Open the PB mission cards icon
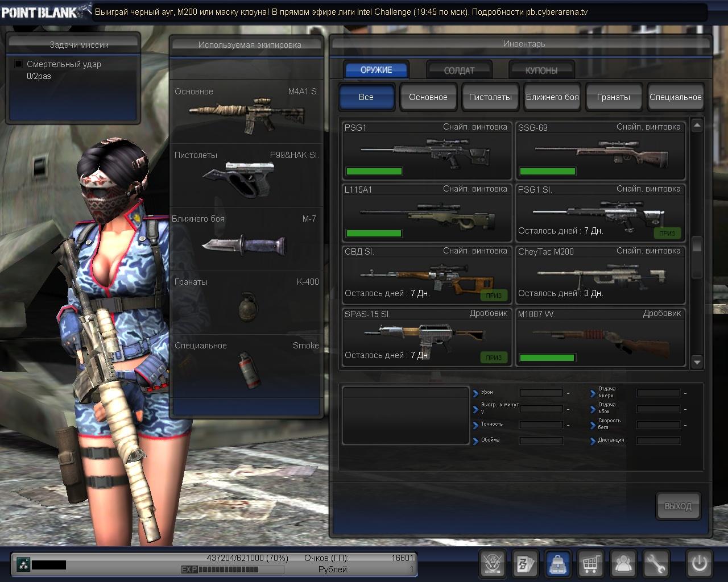Screen dimensions: 728x582 click(524, 564)
